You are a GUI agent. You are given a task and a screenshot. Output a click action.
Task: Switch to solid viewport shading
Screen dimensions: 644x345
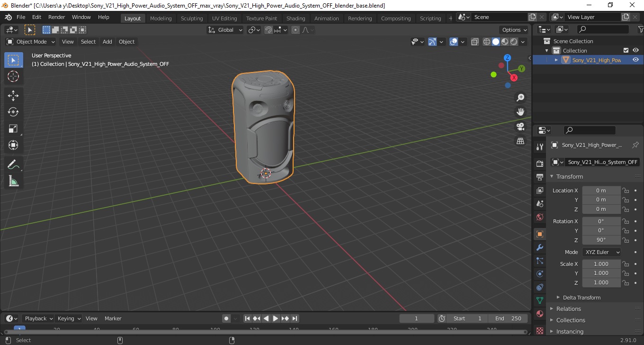496,42
